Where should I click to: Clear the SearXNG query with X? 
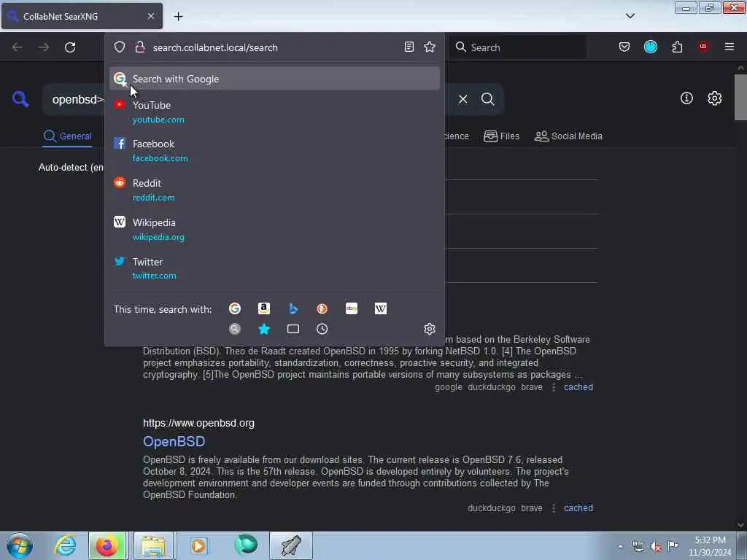[x=463, y=99]
